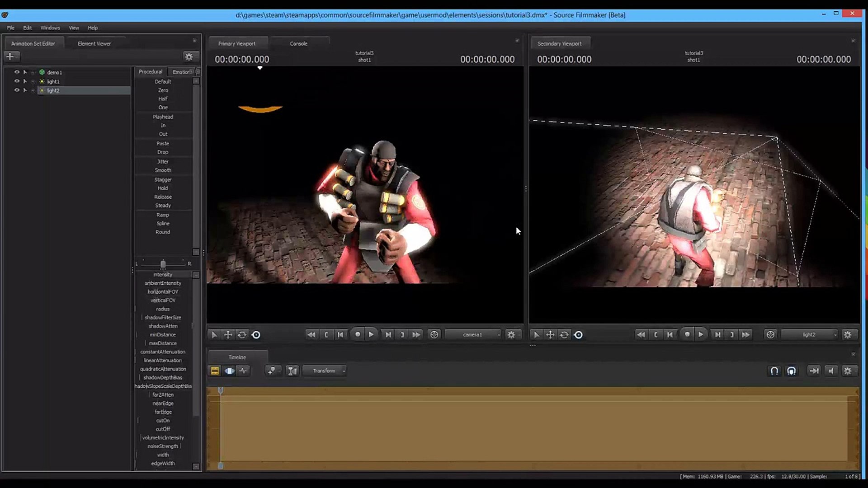
Task: Select rotate manipulator in Secondary Viewport
Action: (564, 335)
